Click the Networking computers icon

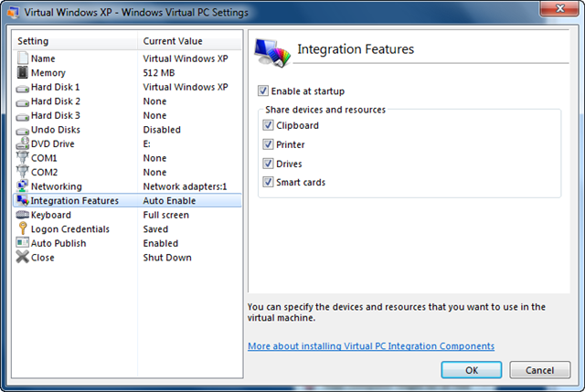(22, 186)
